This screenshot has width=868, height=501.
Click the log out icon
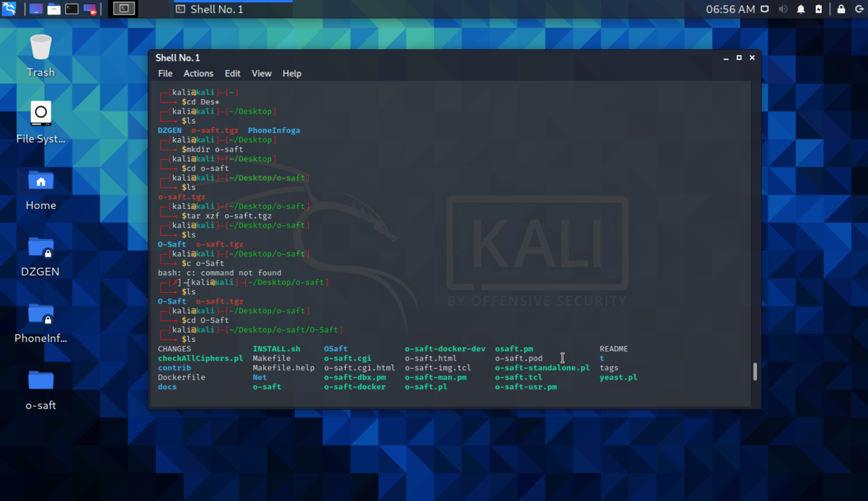(x=858, y=9)
